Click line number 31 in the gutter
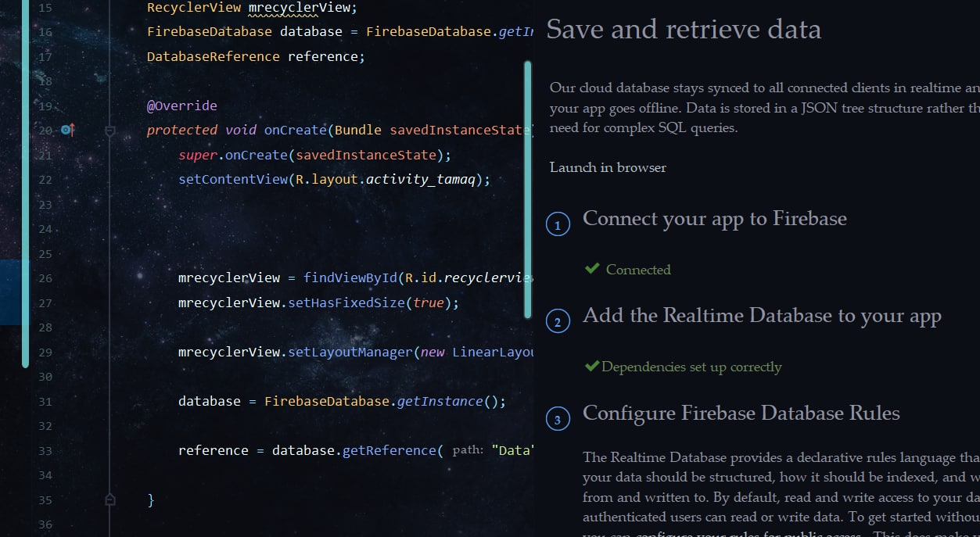980x537 pixels. [45, 402]
